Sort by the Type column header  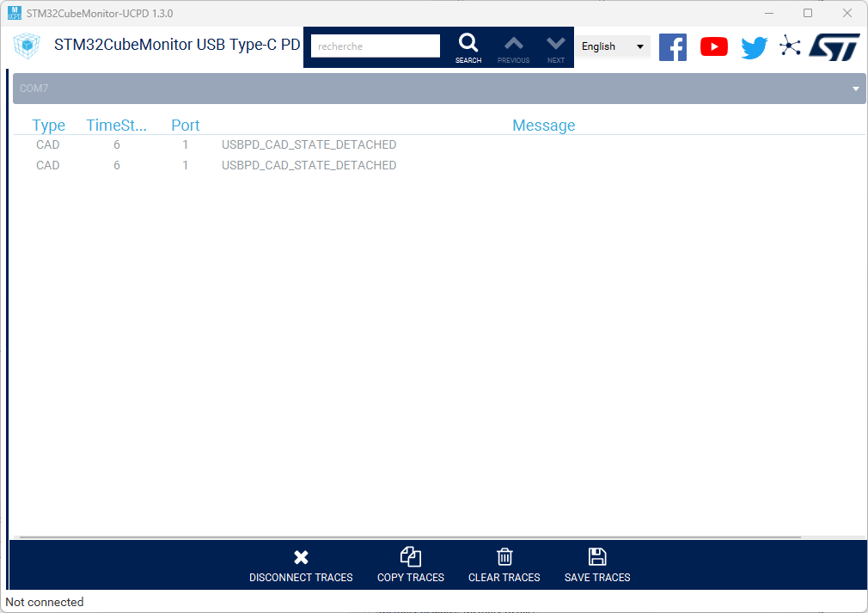point(48,125)
